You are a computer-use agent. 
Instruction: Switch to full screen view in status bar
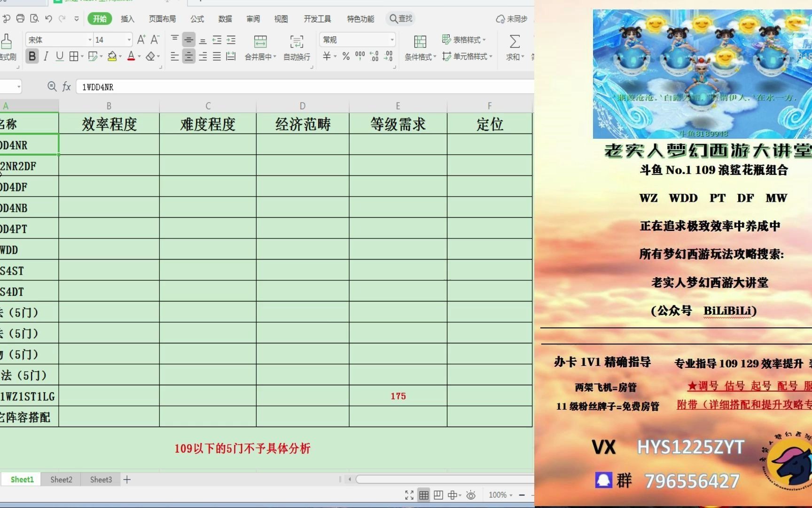tap(409, 495)
